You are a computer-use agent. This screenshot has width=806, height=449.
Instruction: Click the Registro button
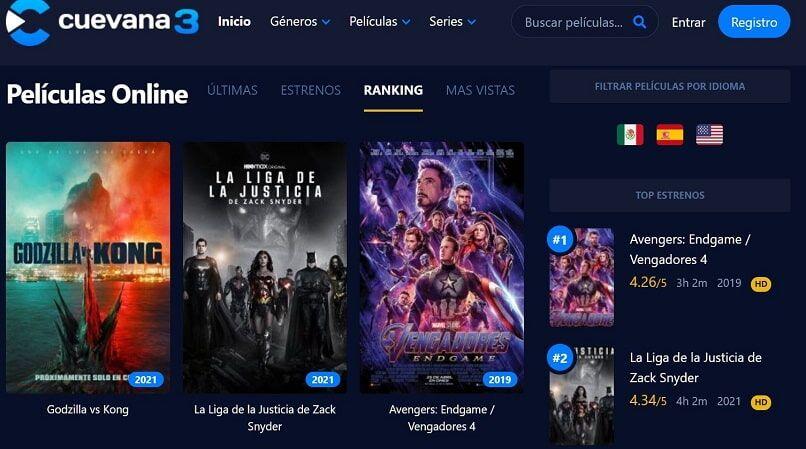pyautogui.click(x=754, y=22)
